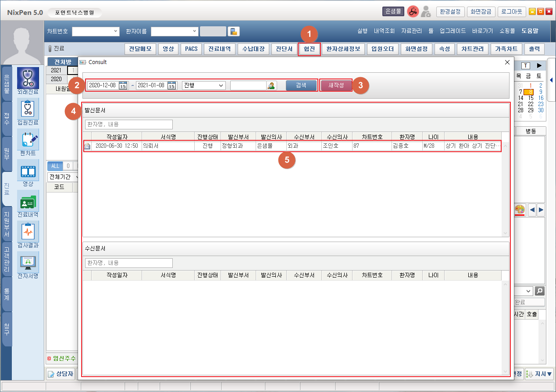Open the 영상 imaging icon

pos(28,171)
